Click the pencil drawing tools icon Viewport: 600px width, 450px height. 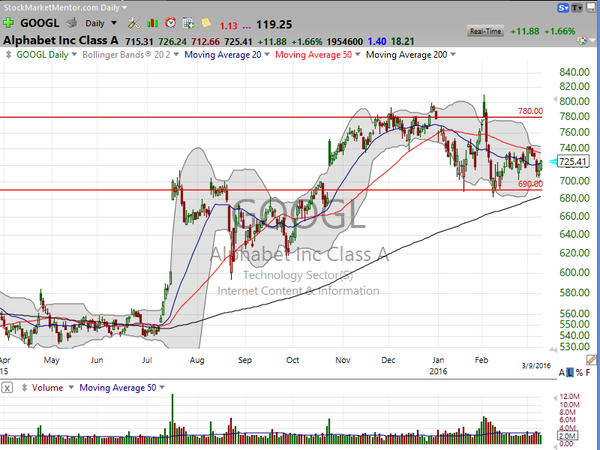click(x=591, y=359)
